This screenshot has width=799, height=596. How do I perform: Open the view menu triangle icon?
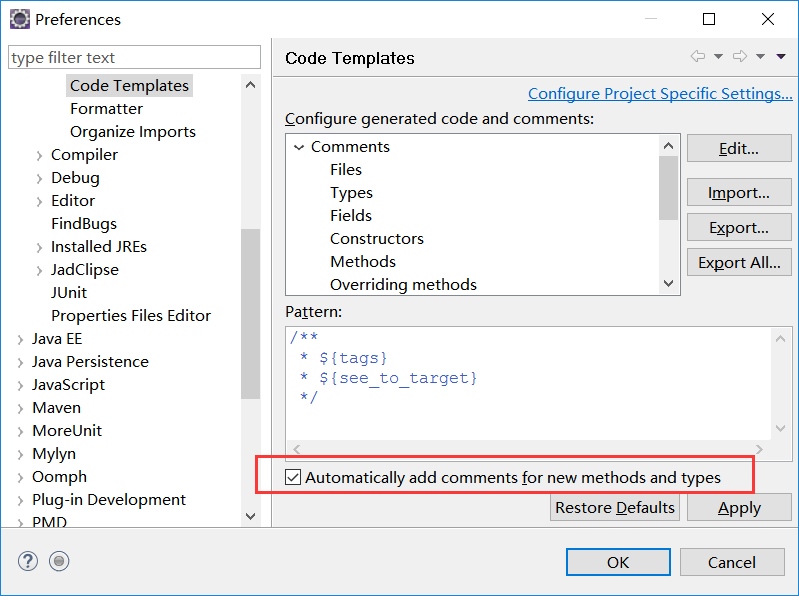pyautogui.click(x=781, y=57)
